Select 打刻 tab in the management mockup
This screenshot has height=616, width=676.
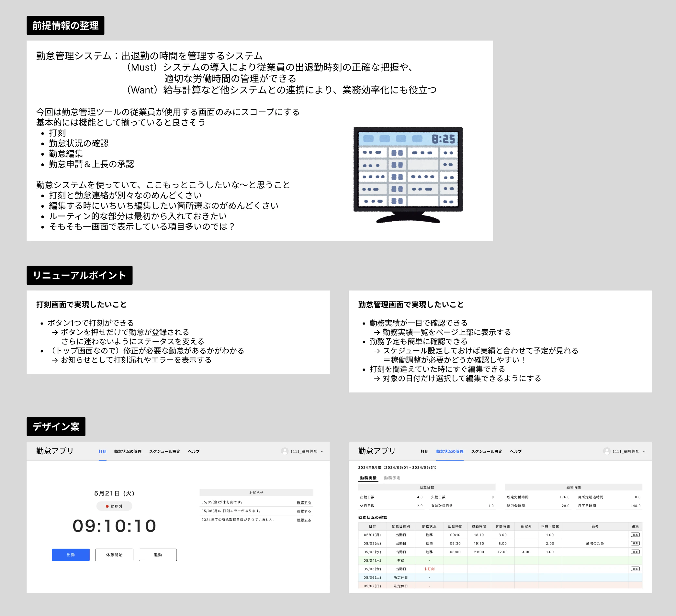coord(424,451)
